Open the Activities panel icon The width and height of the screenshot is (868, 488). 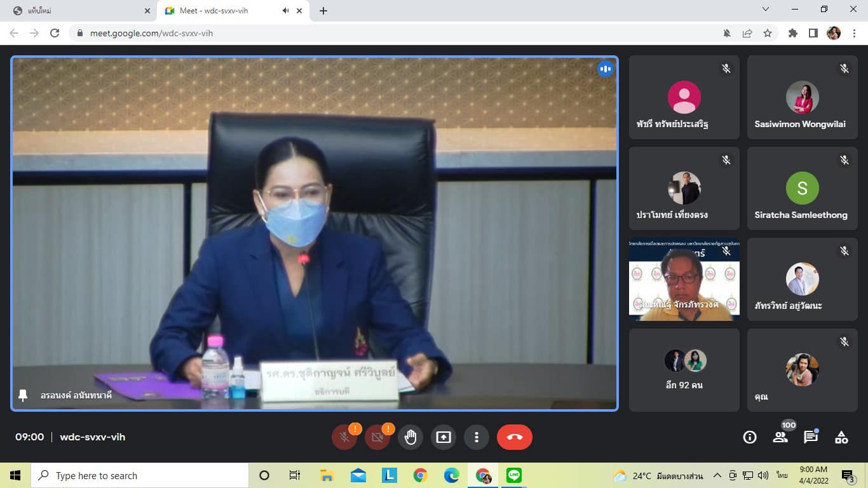pyautogui.click(x=841, y=437)
